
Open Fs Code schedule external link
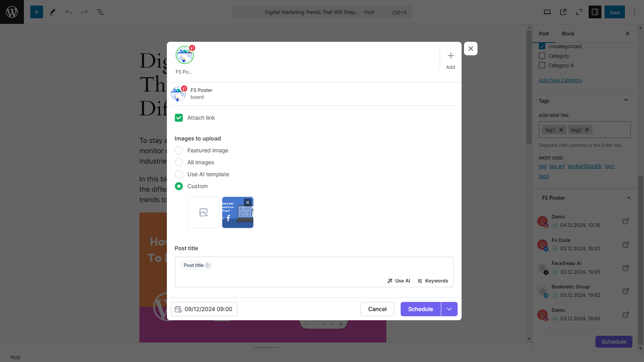coord(626,245)
